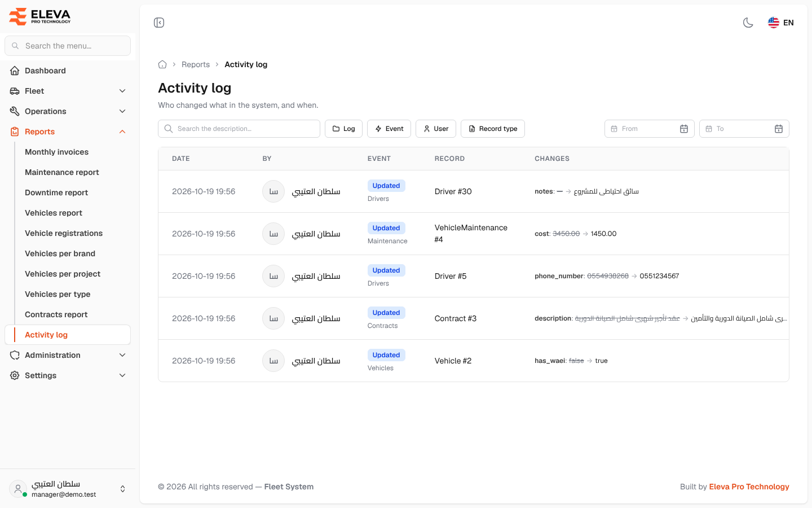This screenshot has width=812, height=508.
Task: Select the Vehicle #2 record cell
Action: [453, 361]
